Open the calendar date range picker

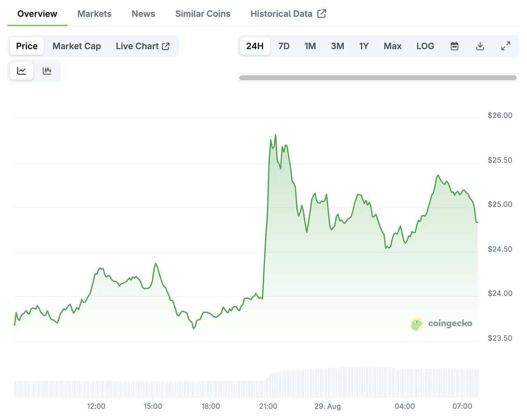click(454, 46)
